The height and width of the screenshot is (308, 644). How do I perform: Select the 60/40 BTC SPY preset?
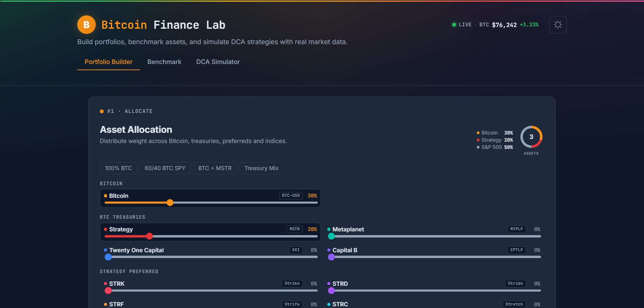[165, 168]
